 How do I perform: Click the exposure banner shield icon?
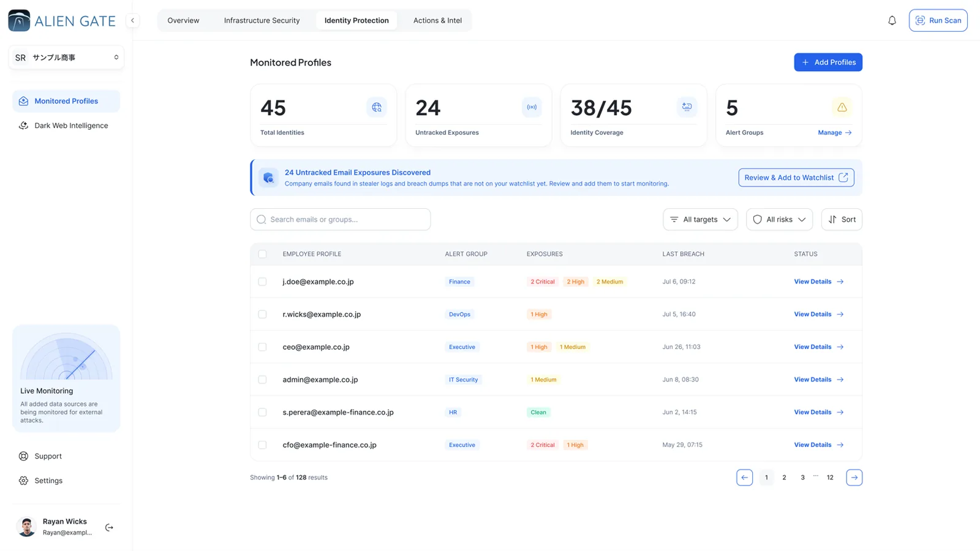point(268,178)
